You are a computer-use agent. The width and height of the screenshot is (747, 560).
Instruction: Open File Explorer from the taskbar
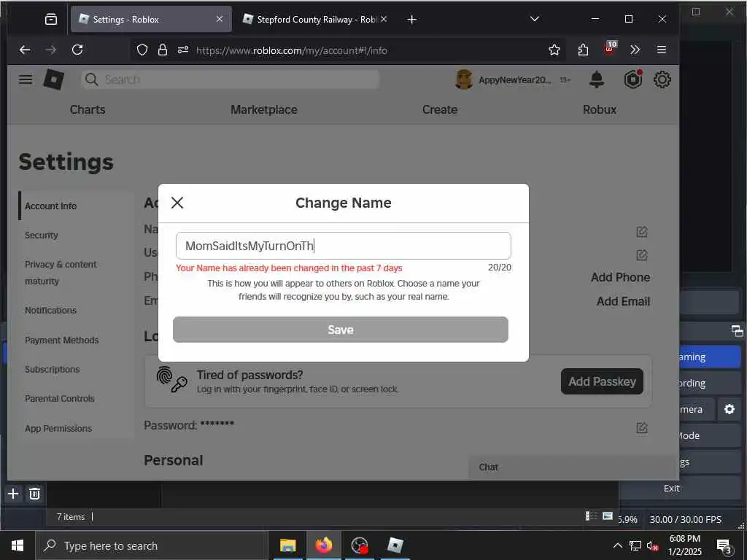pyautogui.click(x=287, y=545)
